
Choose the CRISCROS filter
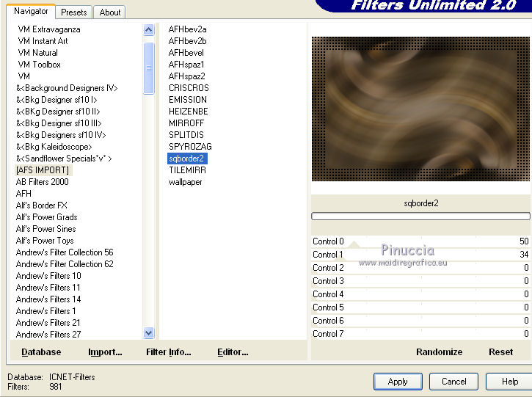coord(189,88)
